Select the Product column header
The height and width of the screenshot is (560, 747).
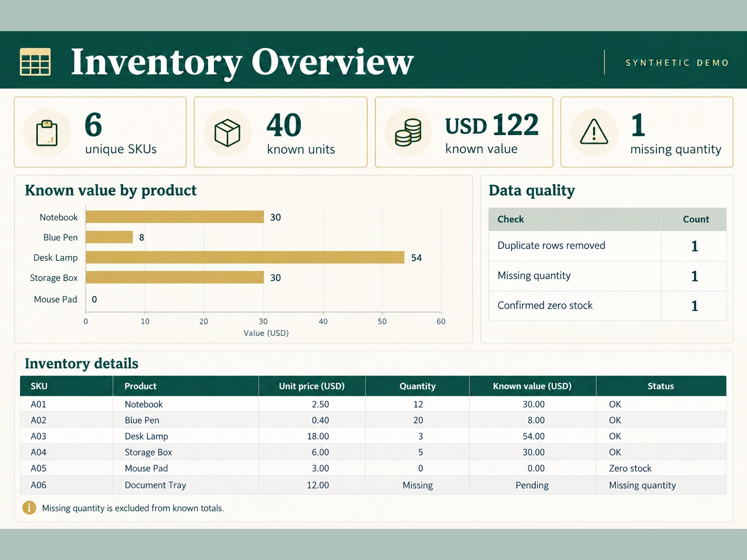pyautogui.click(x=185, y=386)
